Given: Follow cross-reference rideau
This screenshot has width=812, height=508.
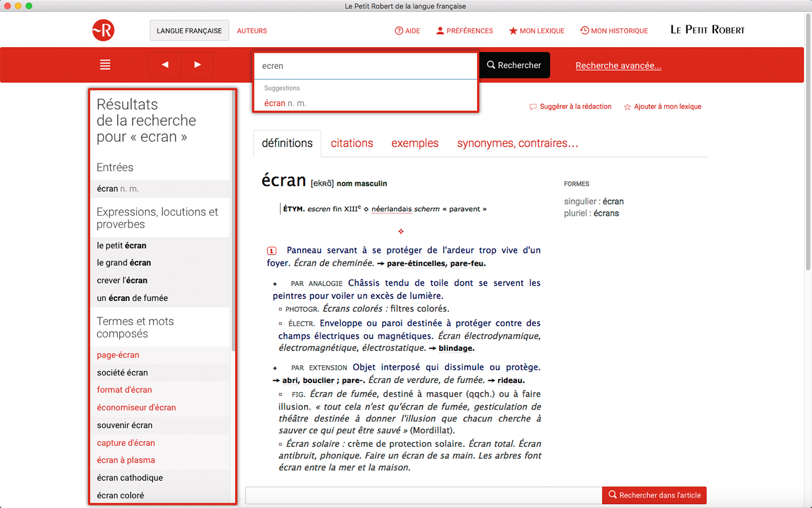Looking at the screenshot, I should pyautogui.click(x=511, y=380).
